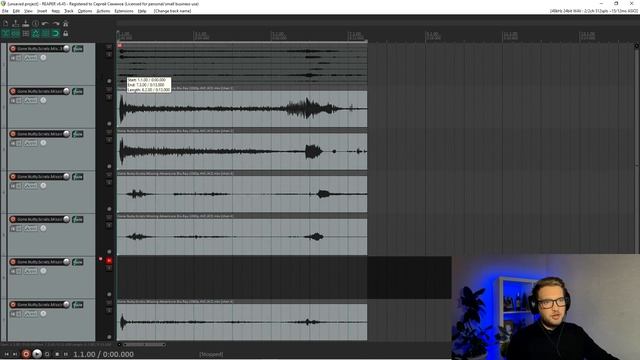Arm the second track for recording

pos(13,91)
